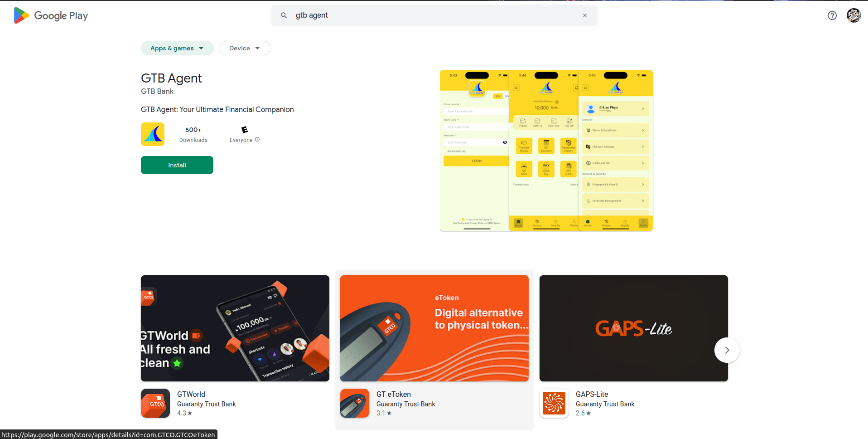Click the GT eToken app icon
Viewport: 868px width, 439px height.
point(355,403)
